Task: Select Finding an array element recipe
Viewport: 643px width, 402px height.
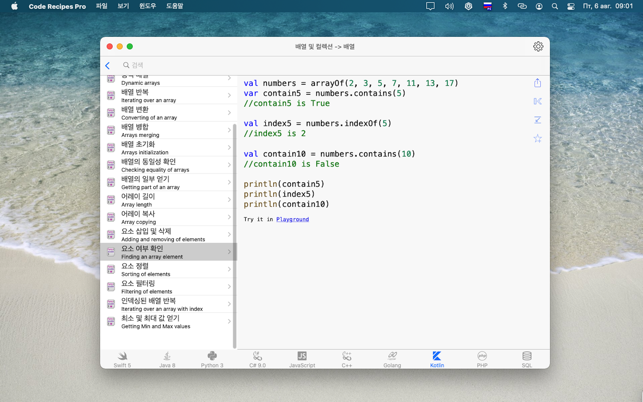Action: click(168, 252)
